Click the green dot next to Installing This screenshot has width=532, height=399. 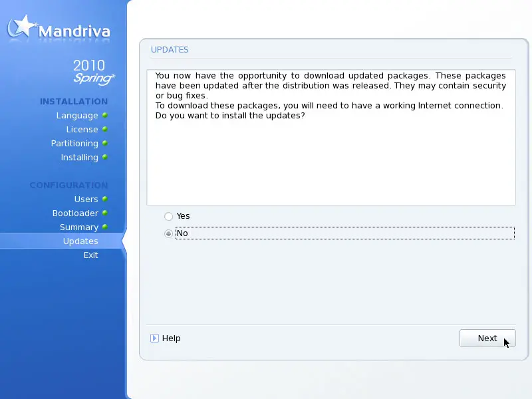pyautogui.click(x=105, y=157)
